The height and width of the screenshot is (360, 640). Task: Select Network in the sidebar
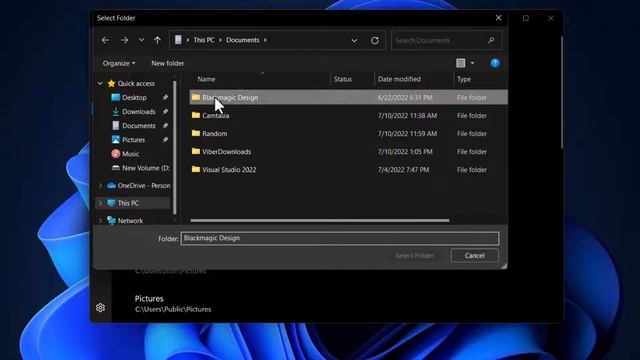[x=130, y=221]
